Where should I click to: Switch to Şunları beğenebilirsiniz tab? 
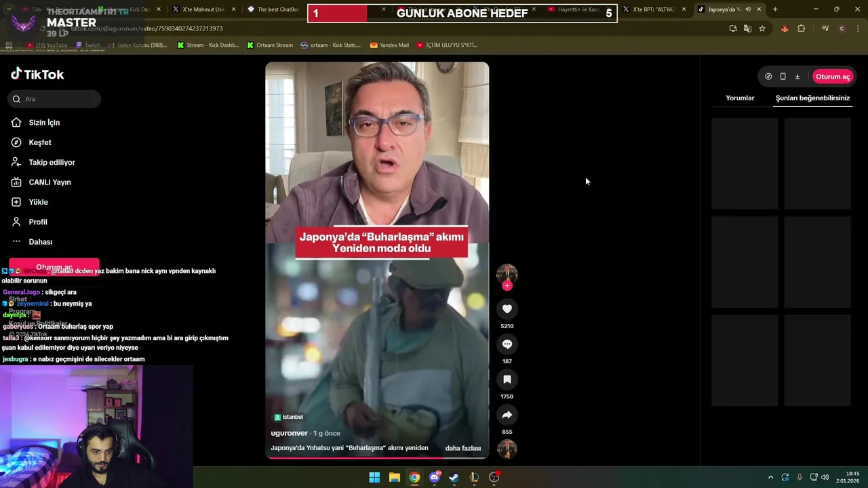(x=812, y=98)
